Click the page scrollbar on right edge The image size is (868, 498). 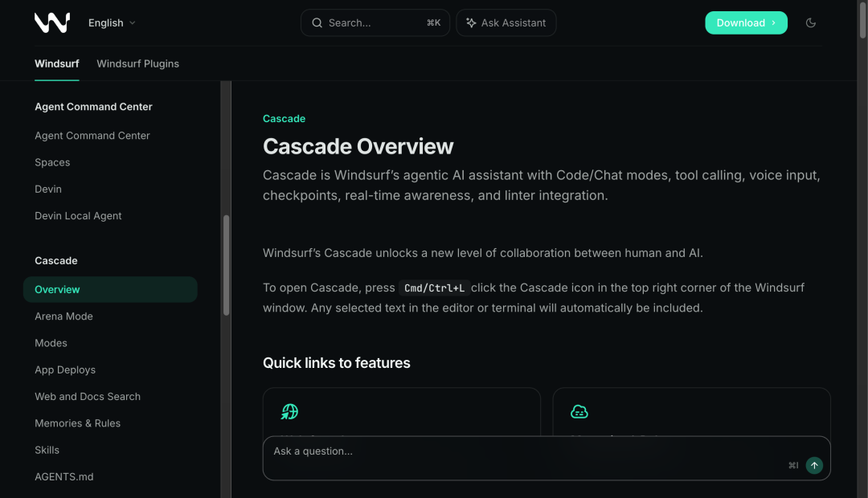coord(862,19)
